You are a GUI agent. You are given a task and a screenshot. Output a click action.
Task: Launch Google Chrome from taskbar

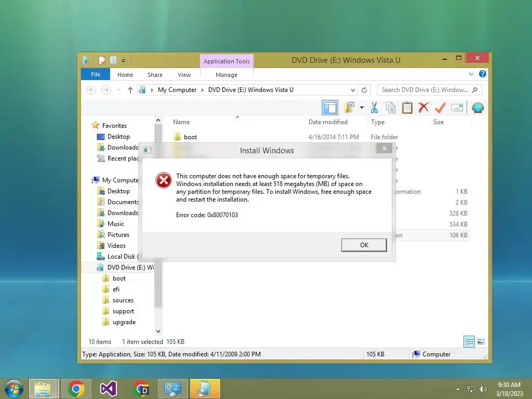click(x=76, y=389)
